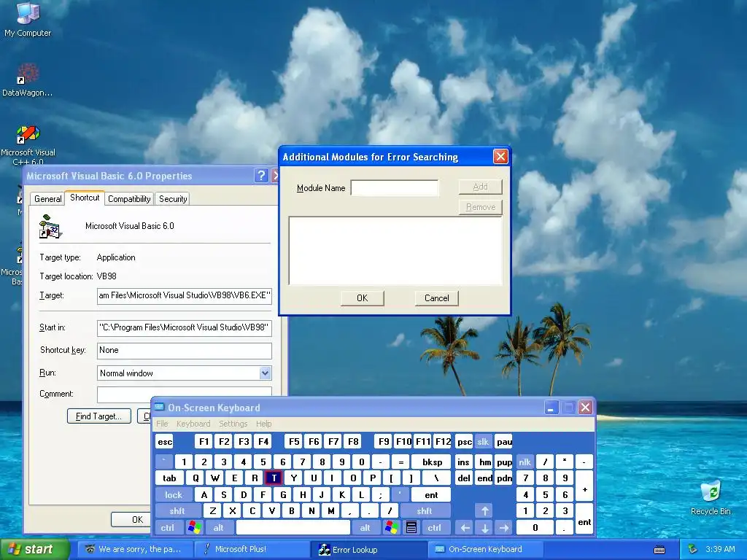Click On-Screen Keyboard taskbar button
The width and height of the screenshot is (747, 560).
tap(485, 550)
